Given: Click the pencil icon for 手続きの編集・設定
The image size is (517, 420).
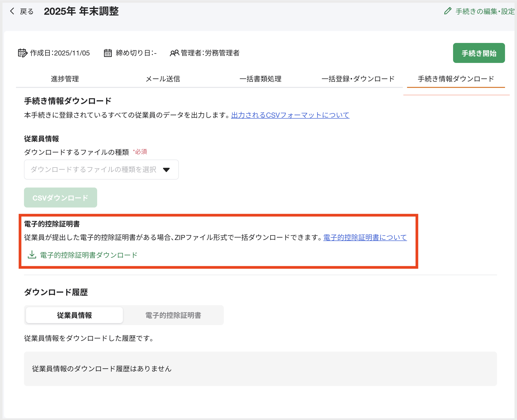Looking at the screenshot, I should click(448, 11).
